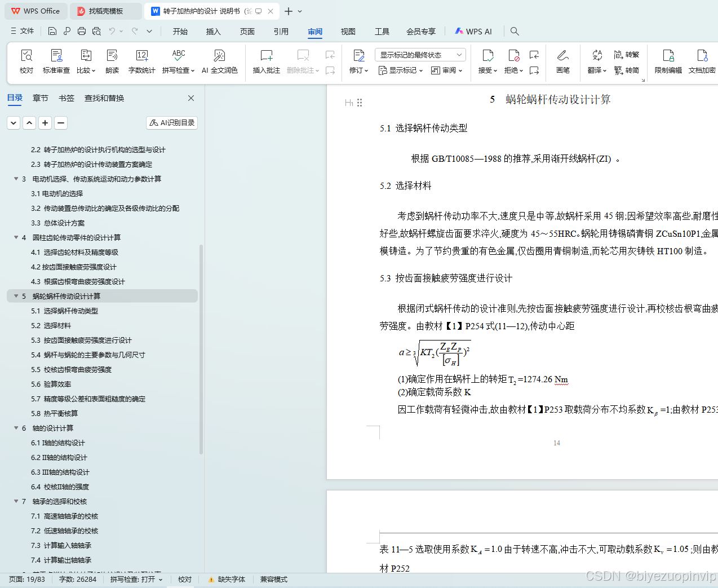Screen dimensions: 718x588
Task: Collapse chapter 3 电动机选择 tree node
Action: (x=16, y=179)
